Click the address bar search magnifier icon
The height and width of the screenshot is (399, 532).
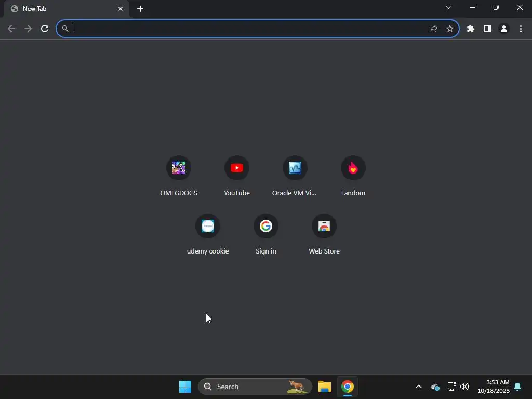coord(65,29)
